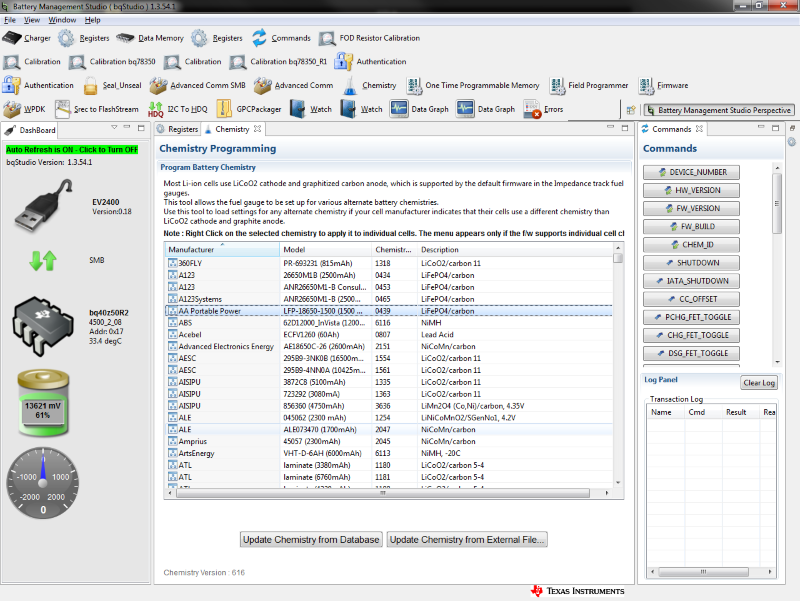The width and height of the screenshot is (800, 601).
Task: Click the Open Perspective icon
Action: pyautogui.click(x=631, y=110)
